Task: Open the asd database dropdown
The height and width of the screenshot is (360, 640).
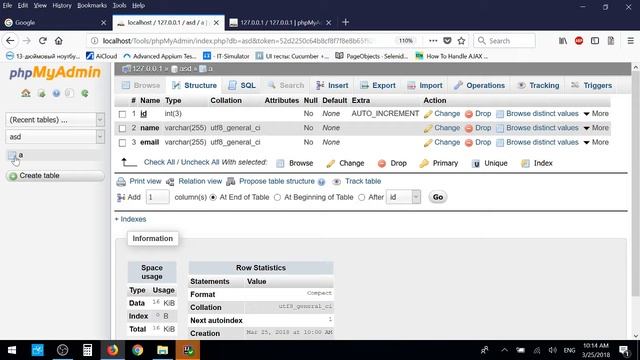Action: click(55, 137)
